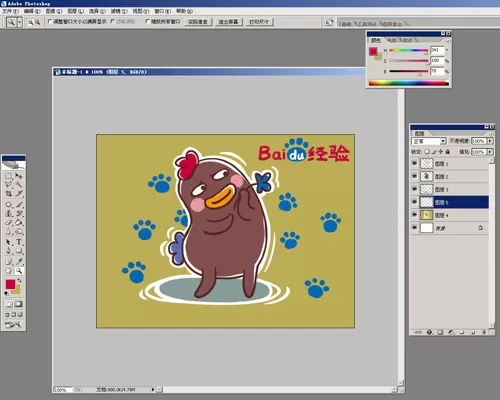500x400 pixels.
Task: Click the H hue slider in Color panel
Action: coord(409,51)
